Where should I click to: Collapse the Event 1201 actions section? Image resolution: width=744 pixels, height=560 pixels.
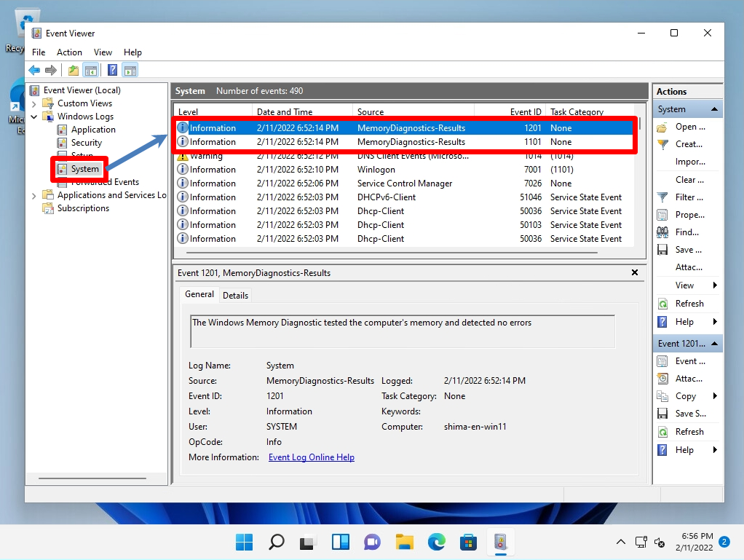point(714,344)
